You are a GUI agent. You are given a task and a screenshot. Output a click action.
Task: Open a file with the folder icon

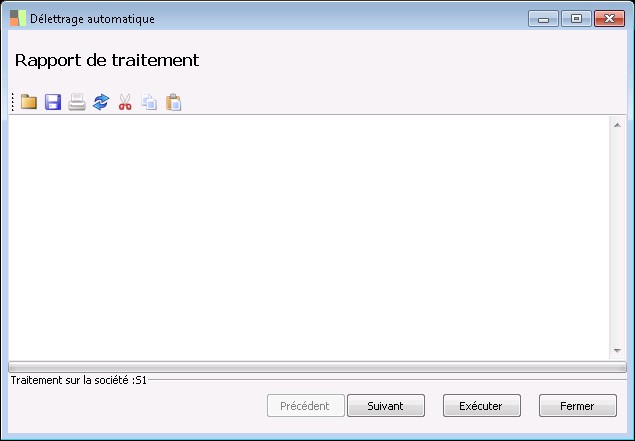point(29,102)
